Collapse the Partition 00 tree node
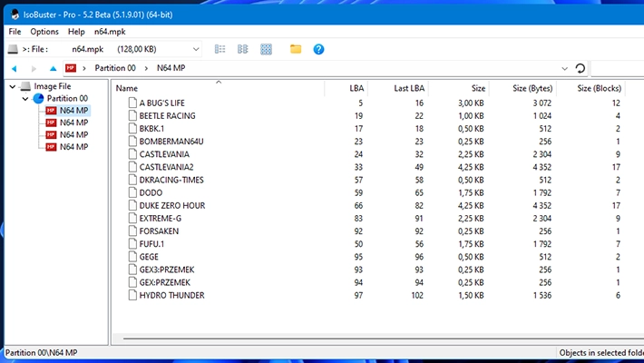This screenshot has width=644, height=363. click(25, 99)
